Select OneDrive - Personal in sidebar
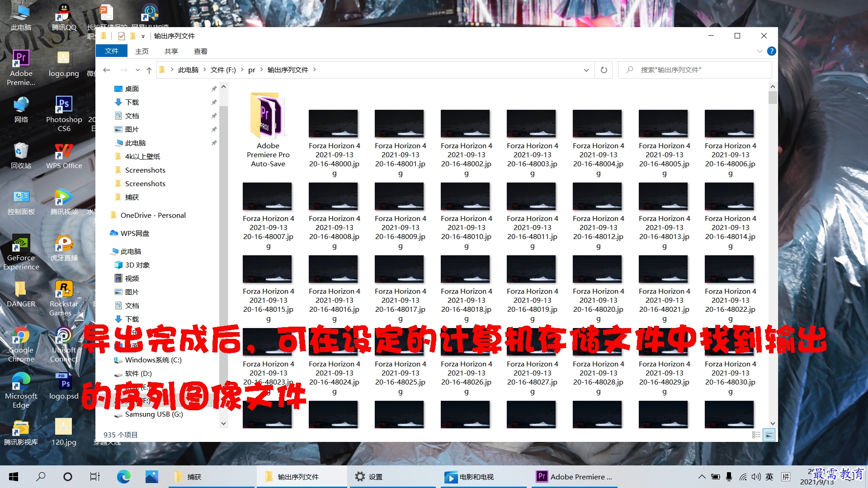 [153, 216]
